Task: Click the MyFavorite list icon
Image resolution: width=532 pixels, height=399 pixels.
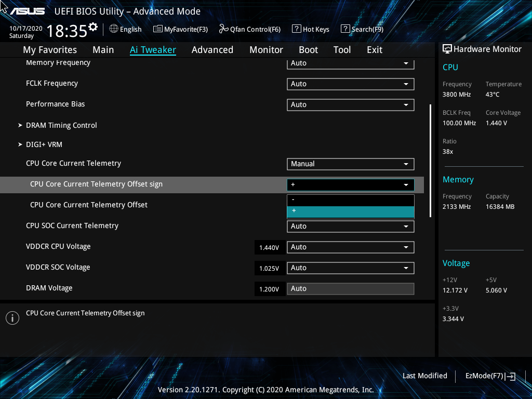Action: pos(158,29)
